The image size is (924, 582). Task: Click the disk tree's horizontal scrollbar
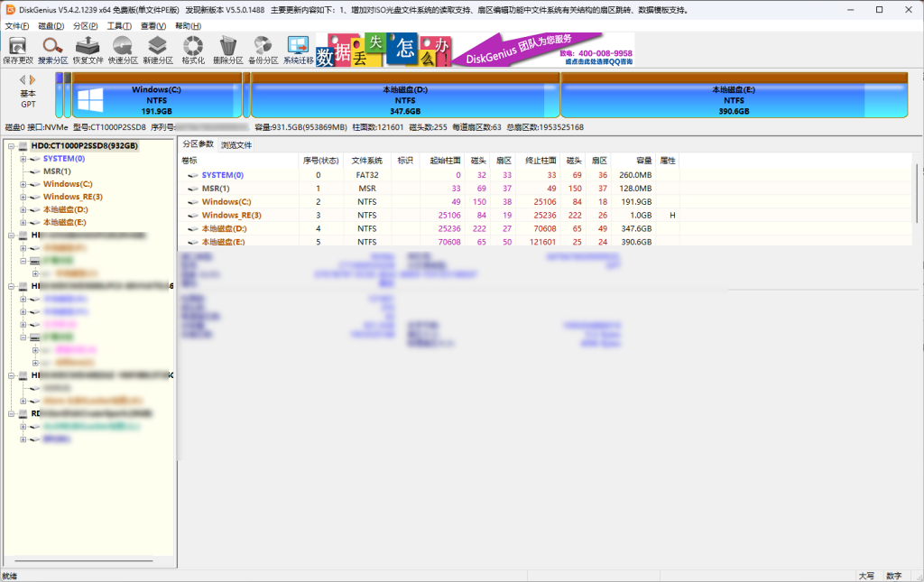tap(84, 560)
